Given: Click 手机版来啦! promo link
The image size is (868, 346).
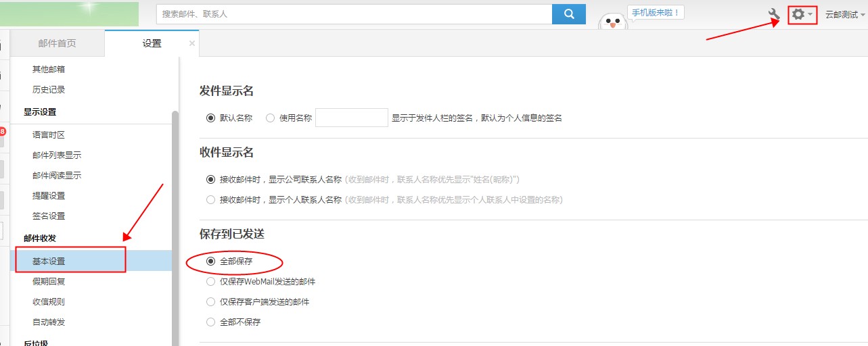Looking at the screenshot, I should [x=655, y=12].
